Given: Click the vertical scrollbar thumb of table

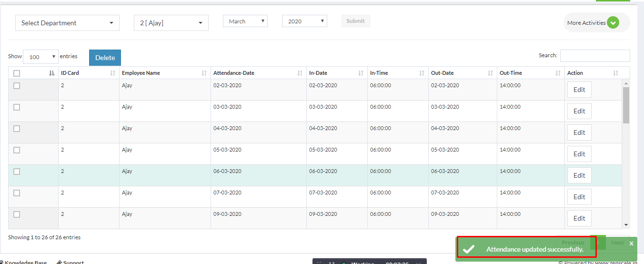Looking at the screenshot, I should point(626,105).
